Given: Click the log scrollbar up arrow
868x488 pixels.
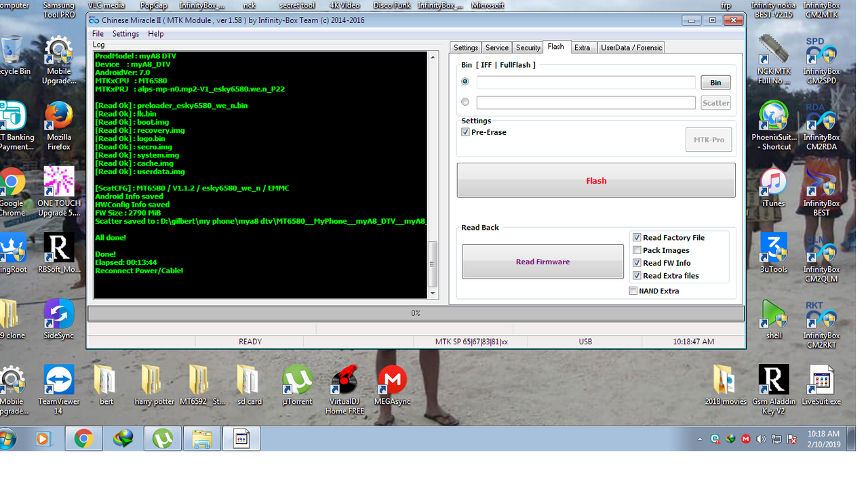Looking at the screenshot, I should point(433,58).
